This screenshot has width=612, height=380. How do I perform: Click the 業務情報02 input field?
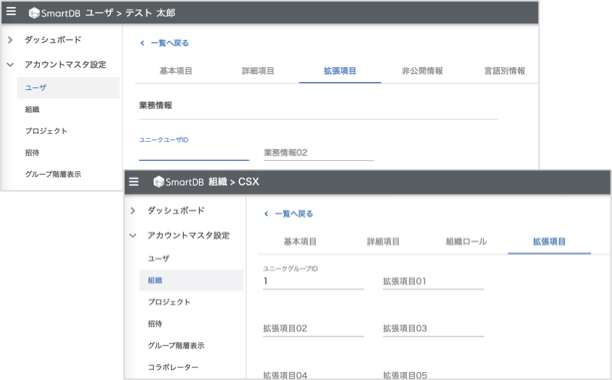(x=318, y=153)
